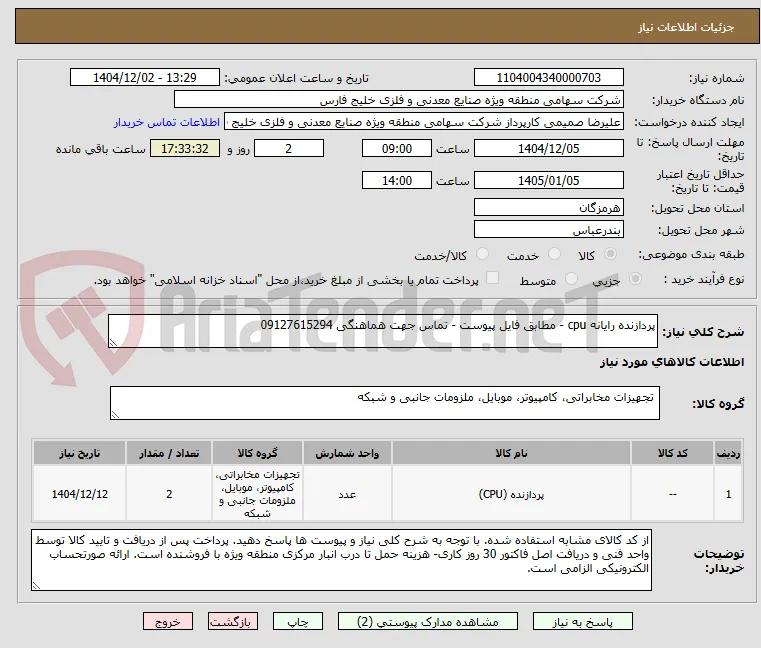Click the goods group cell in row 1

click(257, 494)
